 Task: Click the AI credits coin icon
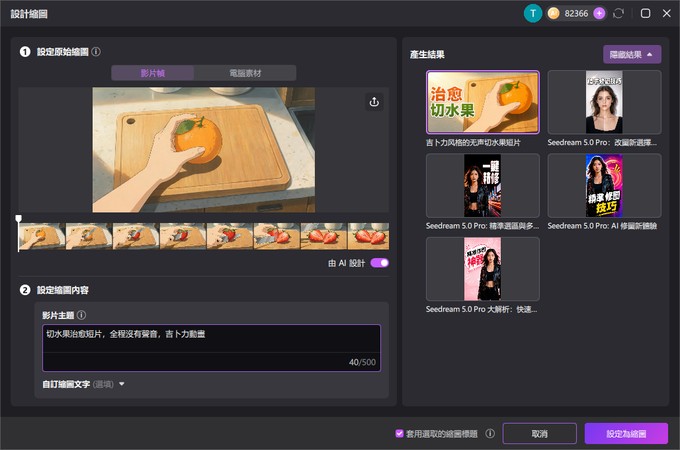pyautogui.click(x=553, y=13)
